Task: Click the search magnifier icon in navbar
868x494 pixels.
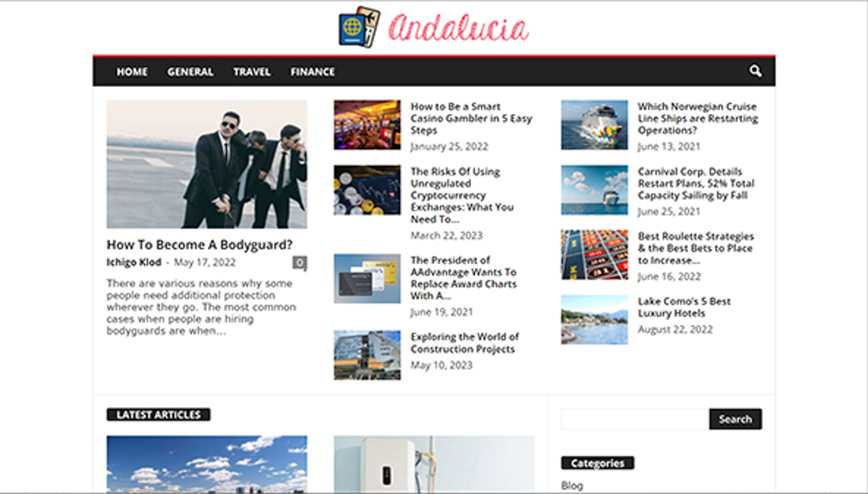Action: 755,71
